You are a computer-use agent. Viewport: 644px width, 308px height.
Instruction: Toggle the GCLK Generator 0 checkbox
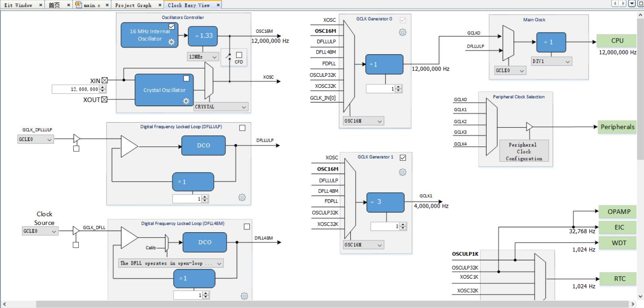403,20
